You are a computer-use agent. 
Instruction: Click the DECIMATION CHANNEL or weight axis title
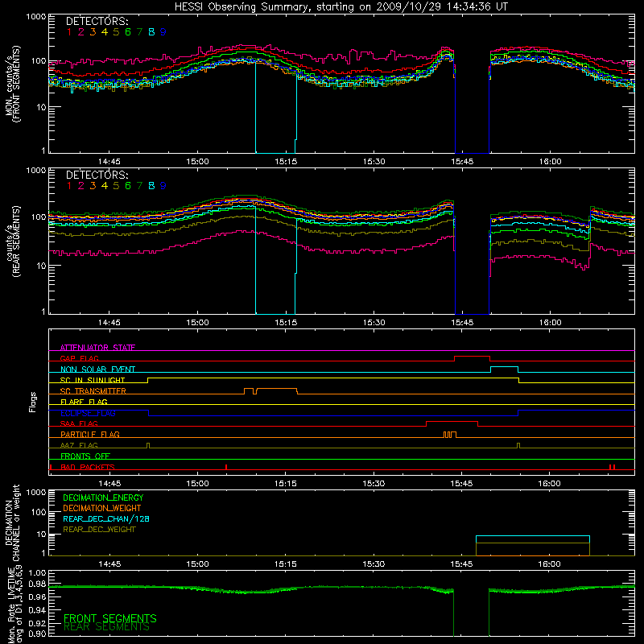13,523
